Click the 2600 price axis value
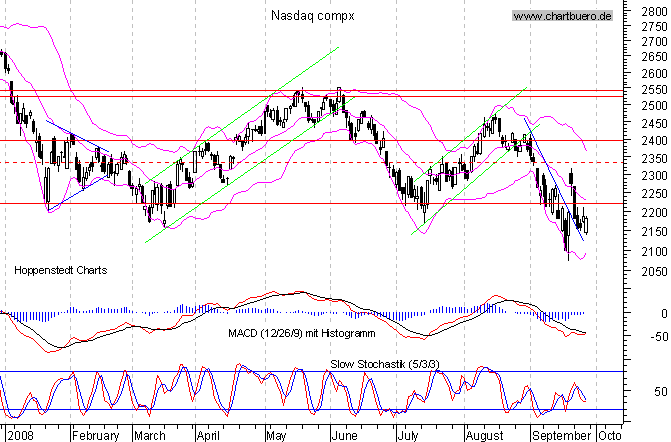 click(655, 73)
